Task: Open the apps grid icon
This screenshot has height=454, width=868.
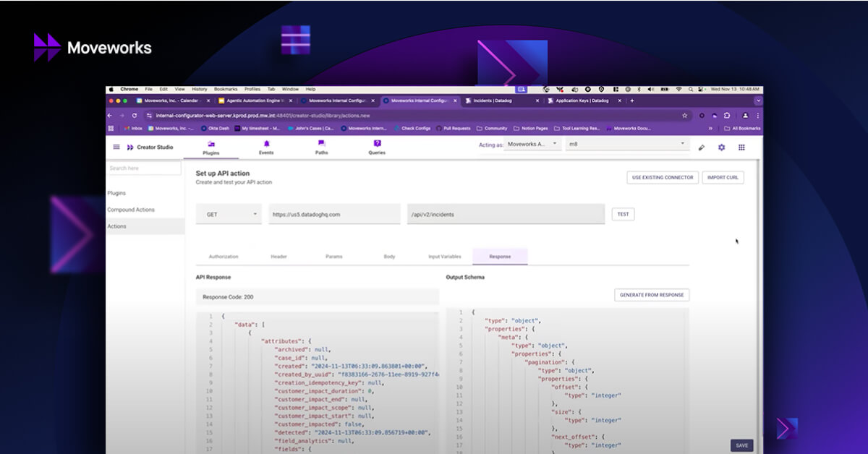Action: tap(741, 147)
